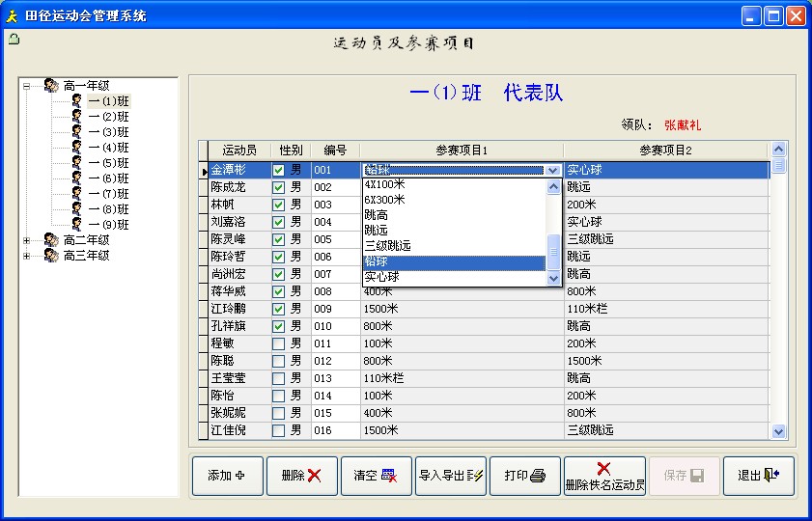Toggle the gender checkbox for 江佳倪
This screenshot has height=521, width=812.
pos(279,430)
